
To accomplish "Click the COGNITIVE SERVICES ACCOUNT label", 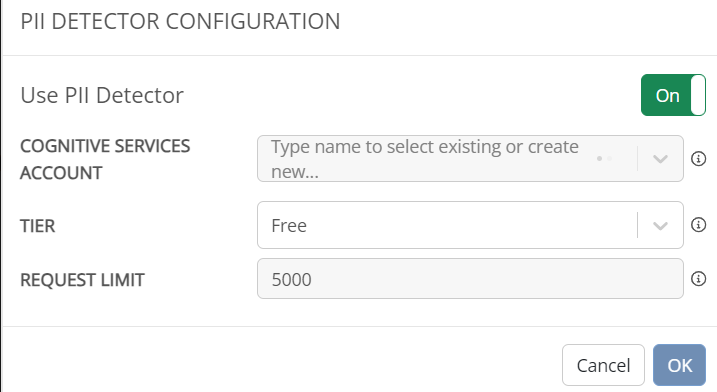I will [105, 159].
